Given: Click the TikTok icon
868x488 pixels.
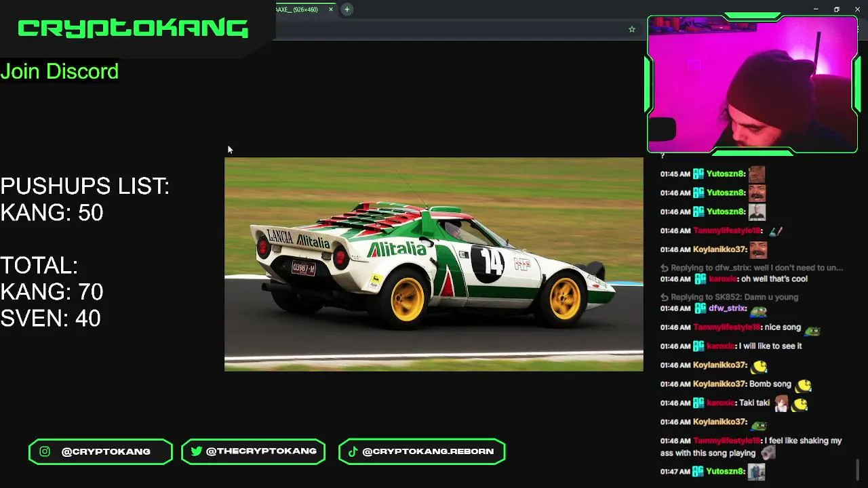Looking at the screenshot, I should click(x=353, y=451).
